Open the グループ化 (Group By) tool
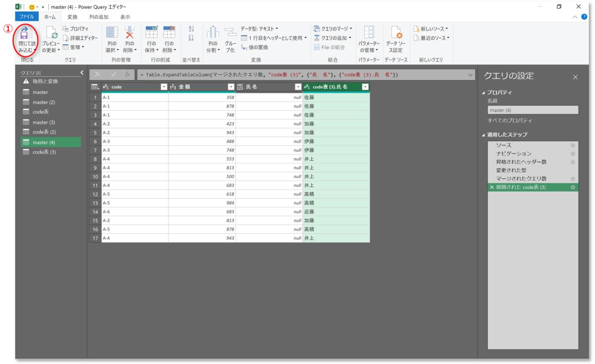Image resolution: width=595 pixels, height=364 pixels. (230, 40)
